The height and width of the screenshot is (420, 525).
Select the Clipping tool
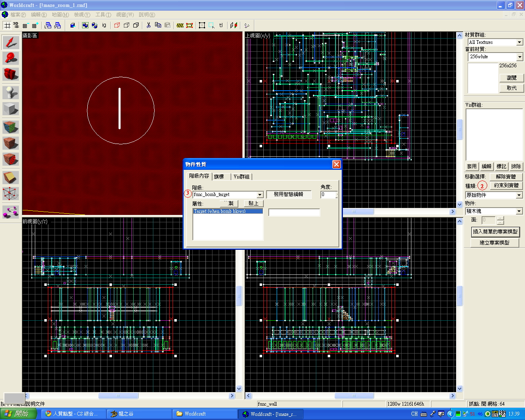[x=11, y=178]
